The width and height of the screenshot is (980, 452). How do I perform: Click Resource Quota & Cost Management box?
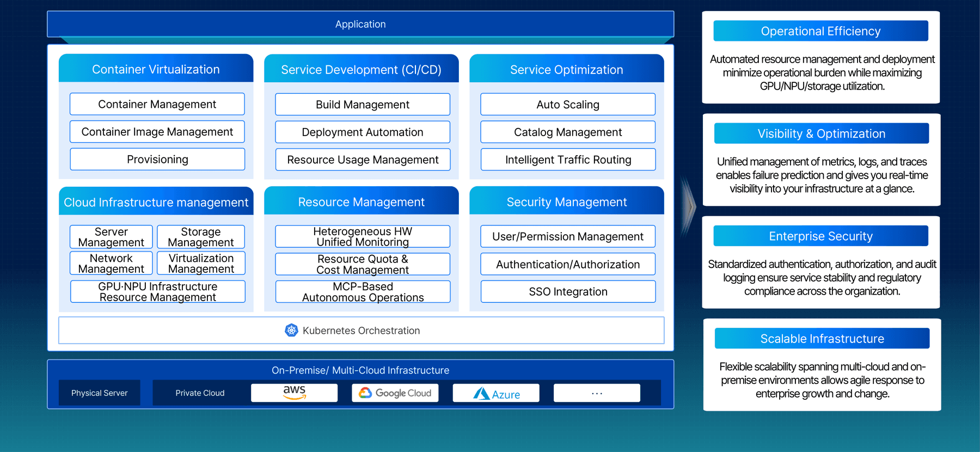coord(363,264)
